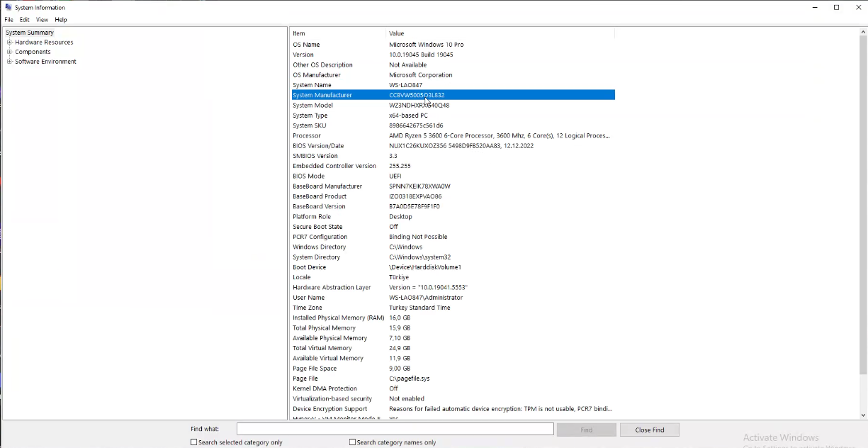
Task: Select the Secure Boot State row
Action: (453, 227)
